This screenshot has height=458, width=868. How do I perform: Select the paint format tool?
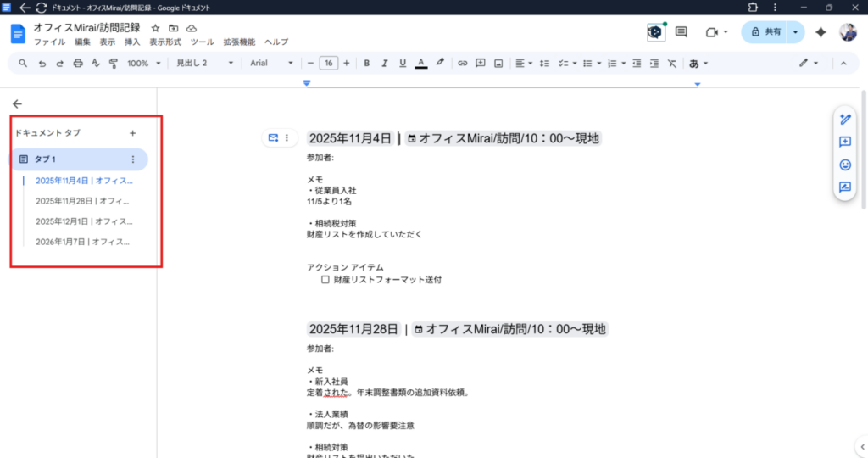(x=113, y=63)
